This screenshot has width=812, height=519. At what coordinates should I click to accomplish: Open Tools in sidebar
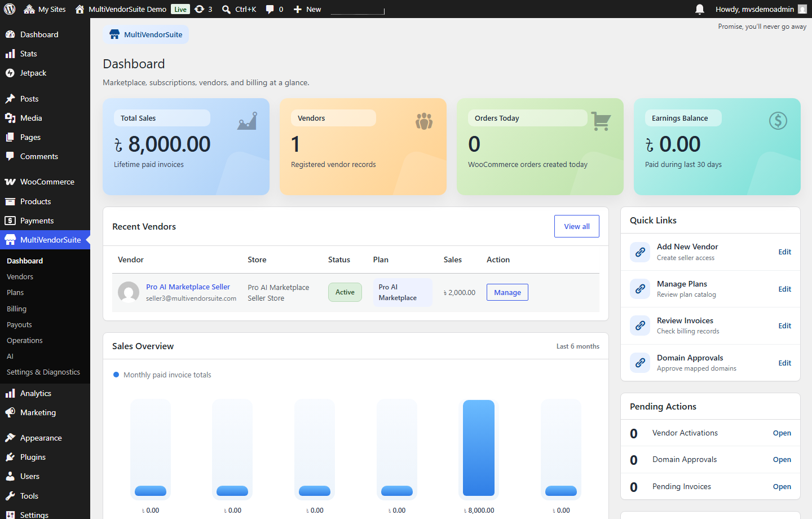click(45, 496)
